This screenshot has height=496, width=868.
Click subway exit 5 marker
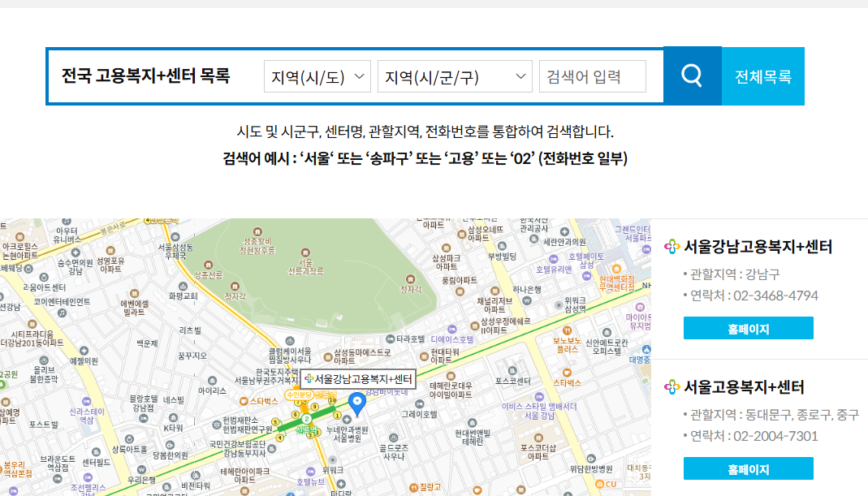pyautogui.click(x=275, y=422)
